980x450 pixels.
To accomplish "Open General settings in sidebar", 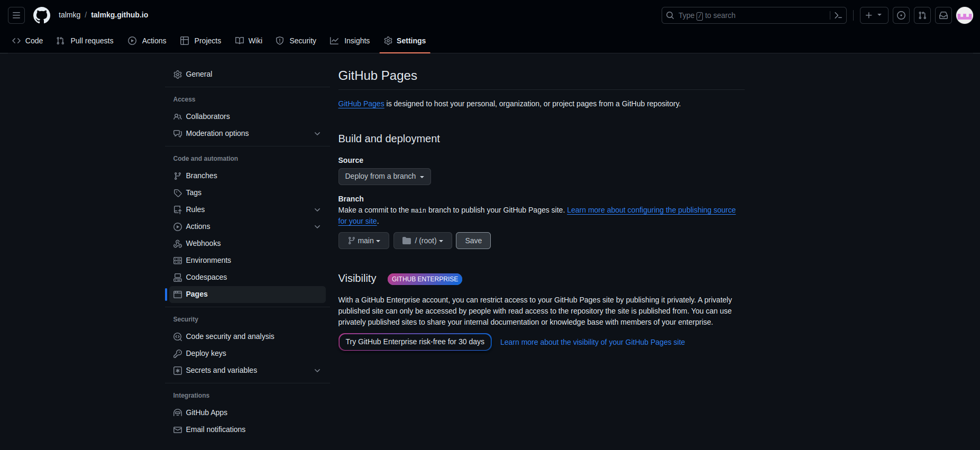I will 248,75.
